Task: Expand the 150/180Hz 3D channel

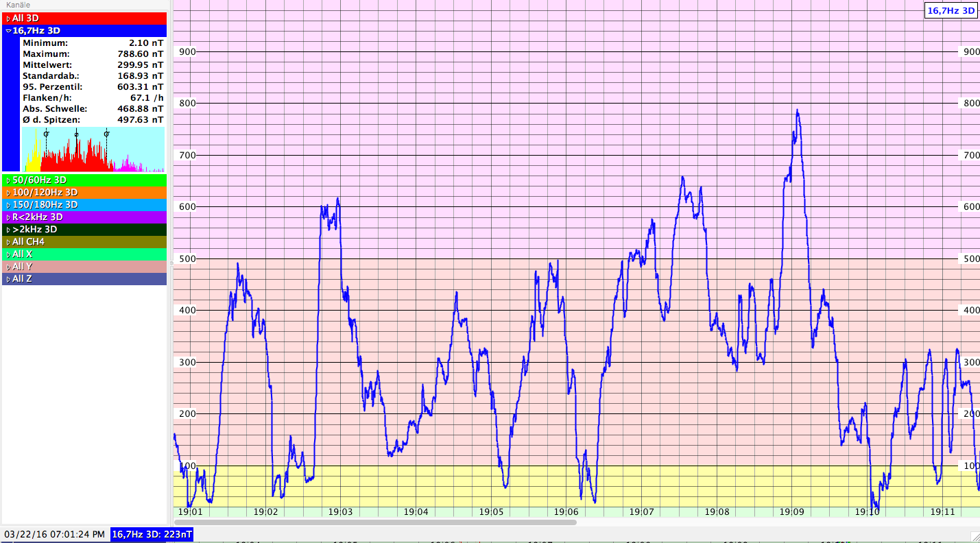Action: (8, 205)
